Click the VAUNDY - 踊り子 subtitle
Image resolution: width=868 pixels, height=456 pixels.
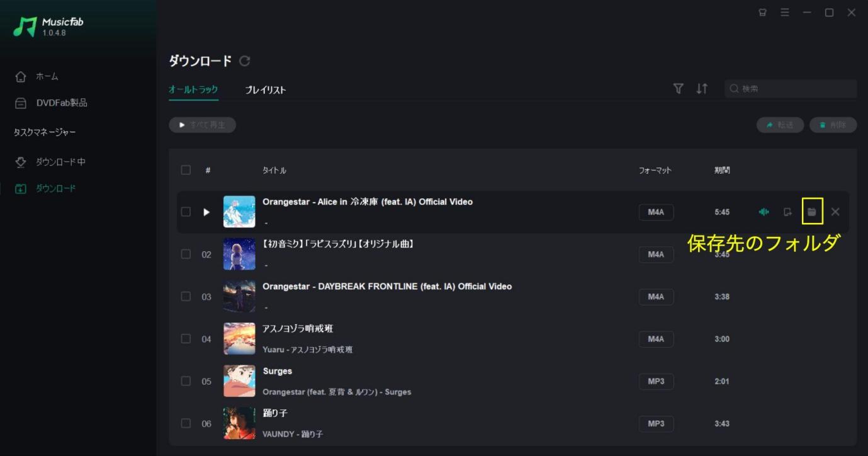(293, 434)
